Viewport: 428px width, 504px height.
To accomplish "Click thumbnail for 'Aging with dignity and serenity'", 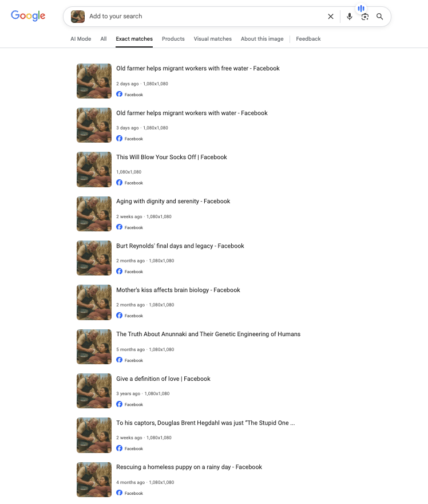I will pos(94,214).
